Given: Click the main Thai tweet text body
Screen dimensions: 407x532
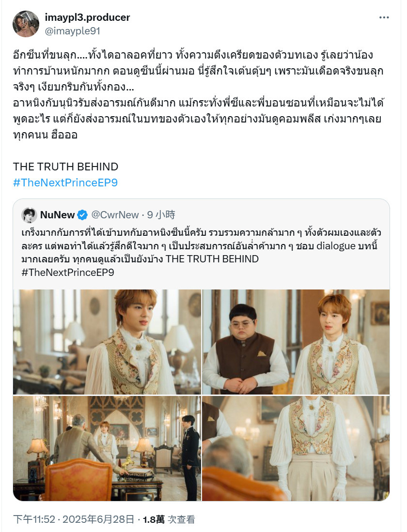Looking at the screenshot, I should [199, 95].
